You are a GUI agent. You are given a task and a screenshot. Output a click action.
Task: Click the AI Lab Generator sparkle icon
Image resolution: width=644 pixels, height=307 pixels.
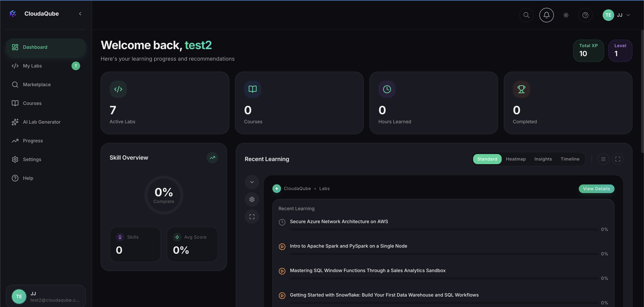click(15, 122)
